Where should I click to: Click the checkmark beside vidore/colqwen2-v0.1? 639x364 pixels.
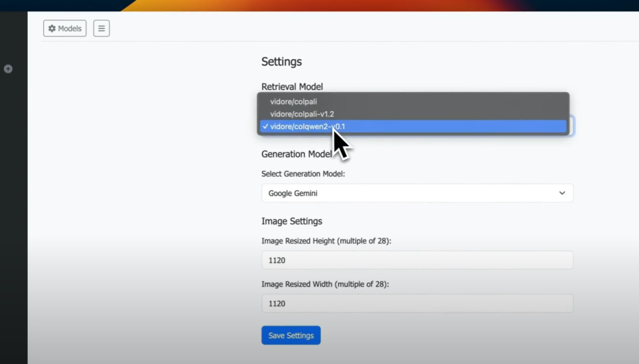click(x=266, y=126)
